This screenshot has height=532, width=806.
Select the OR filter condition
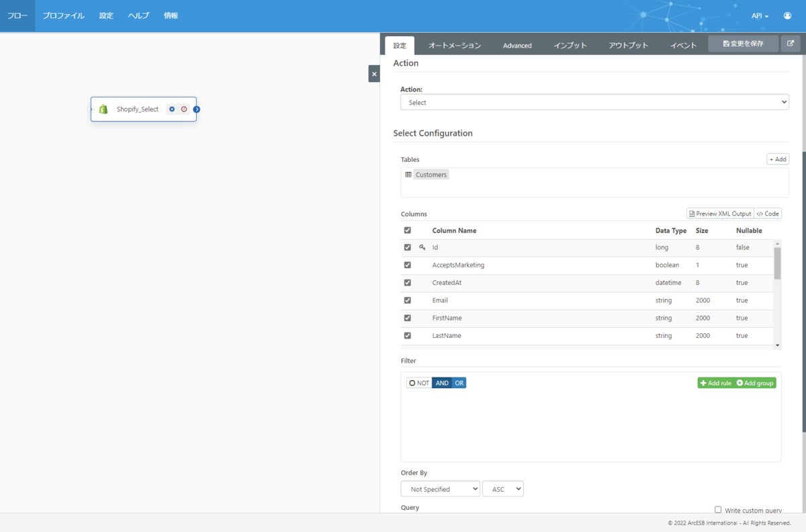tap(459, 383)
